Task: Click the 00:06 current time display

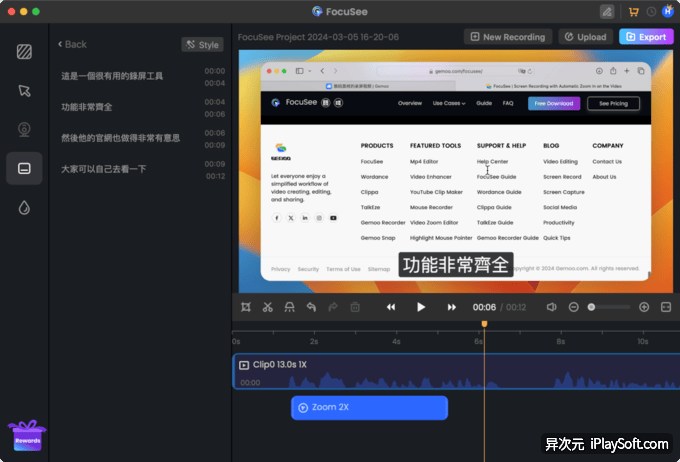Action: 484,307
